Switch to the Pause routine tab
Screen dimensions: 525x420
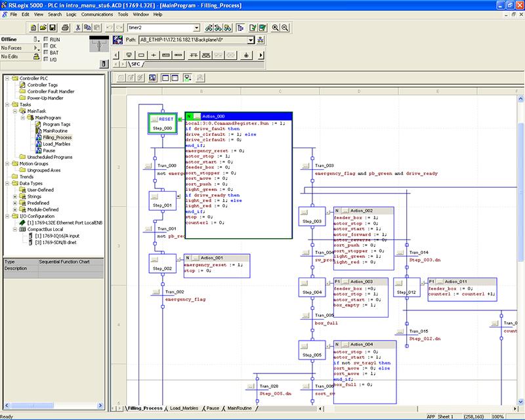[213, 408]
